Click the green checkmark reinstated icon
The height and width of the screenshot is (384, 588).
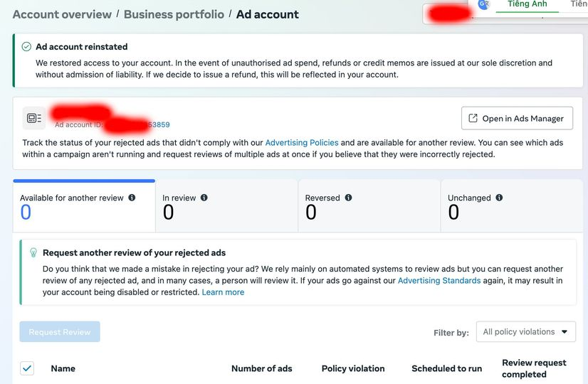click(26, 47)
